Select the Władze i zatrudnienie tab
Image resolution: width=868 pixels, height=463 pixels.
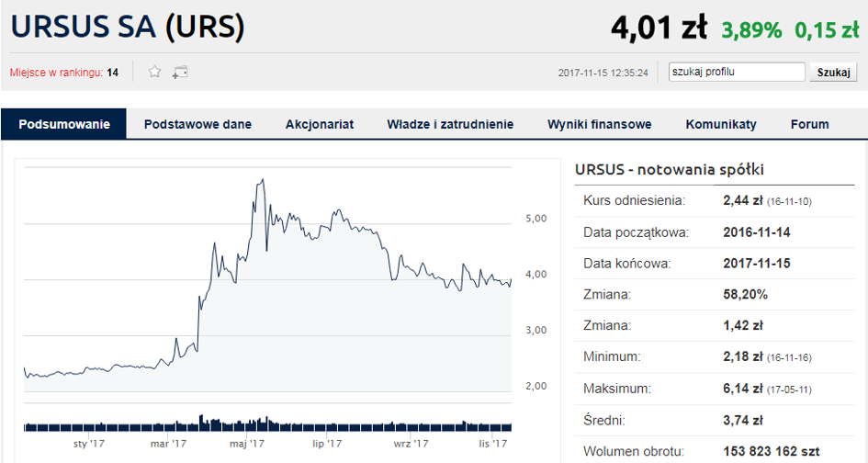[x=450, y=124]
